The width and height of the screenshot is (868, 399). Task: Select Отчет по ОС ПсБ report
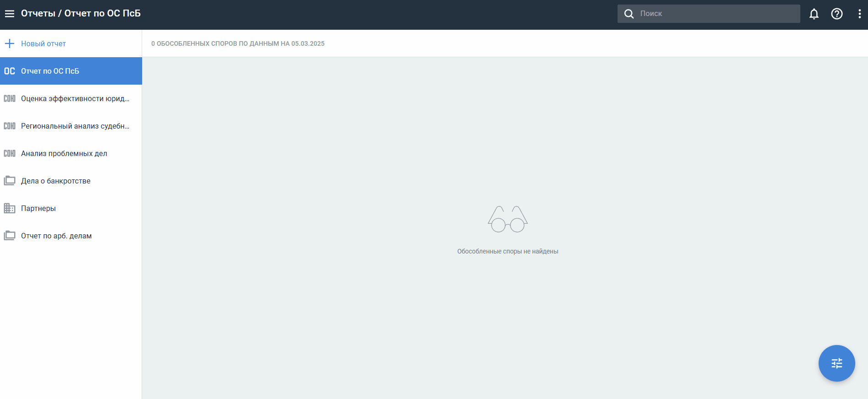tap(50, 71)
